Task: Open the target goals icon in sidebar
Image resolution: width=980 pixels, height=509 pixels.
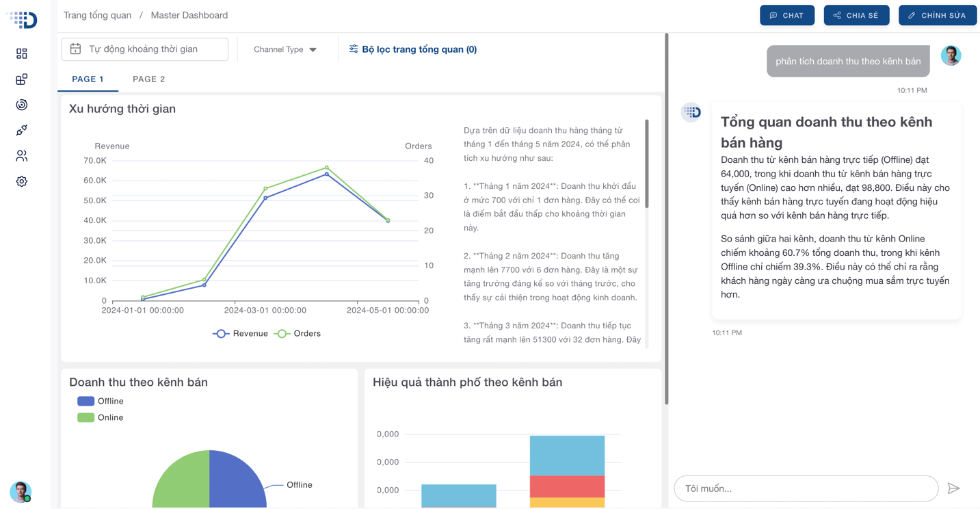Action: tap(22, 105)
